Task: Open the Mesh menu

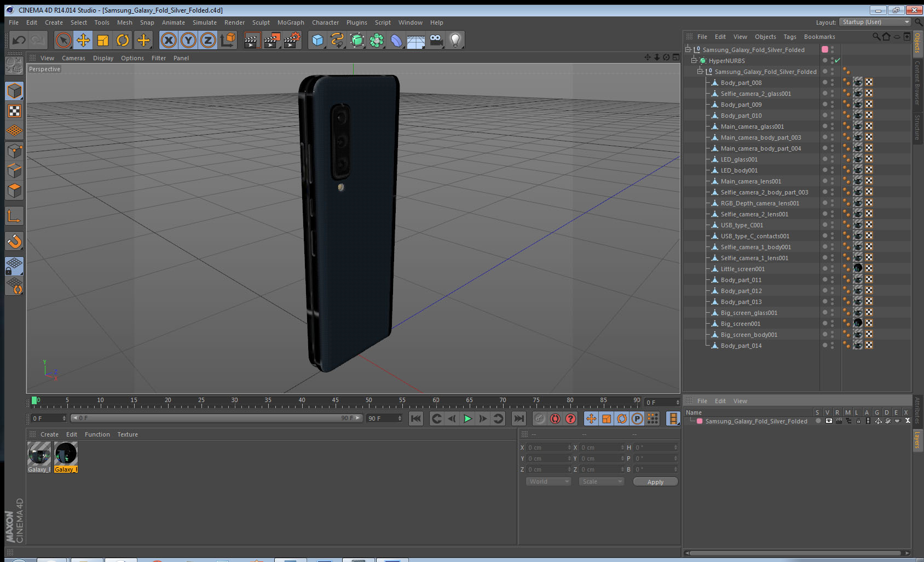Action: [x=124, y=22]
